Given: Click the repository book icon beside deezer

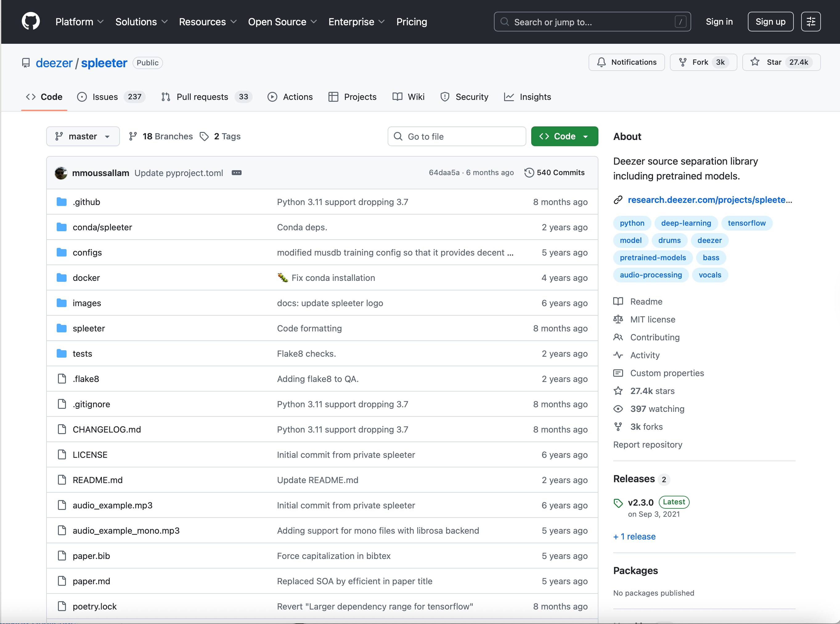Looking at the screenshot, I should click(26, 63).
